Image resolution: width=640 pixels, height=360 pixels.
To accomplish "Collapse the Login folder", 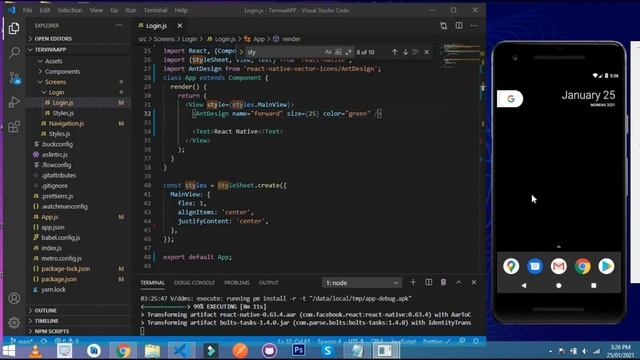I will click(78, 92).
